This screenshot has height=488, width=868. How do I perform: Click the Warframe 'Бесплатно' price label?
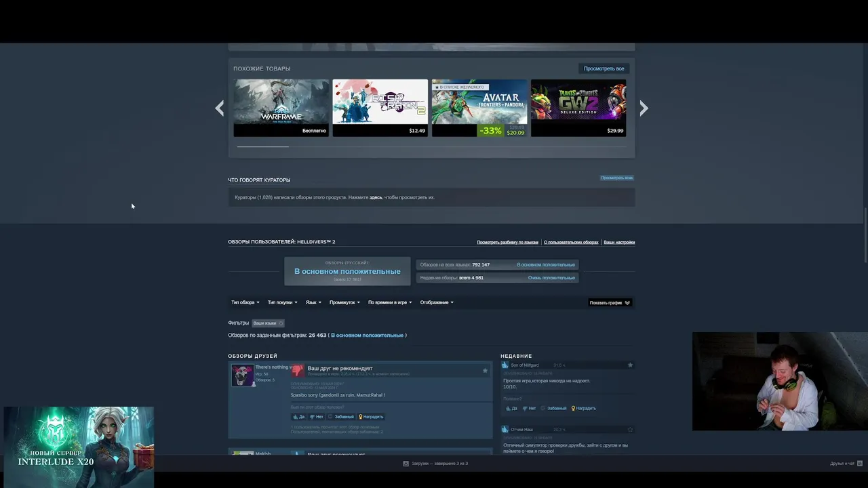click(314, 131)
